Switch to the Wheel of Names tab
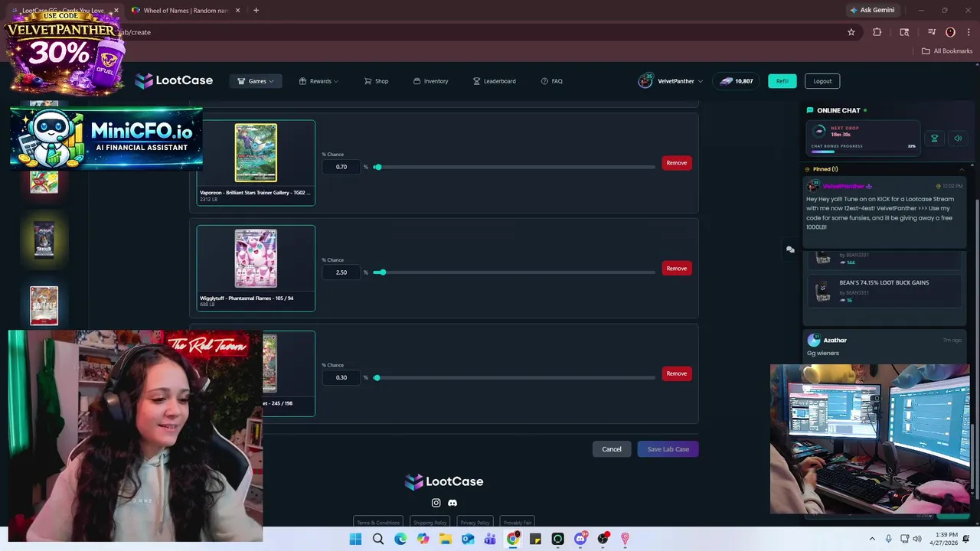This screenshot has height=551, width=980. point(185,10)
